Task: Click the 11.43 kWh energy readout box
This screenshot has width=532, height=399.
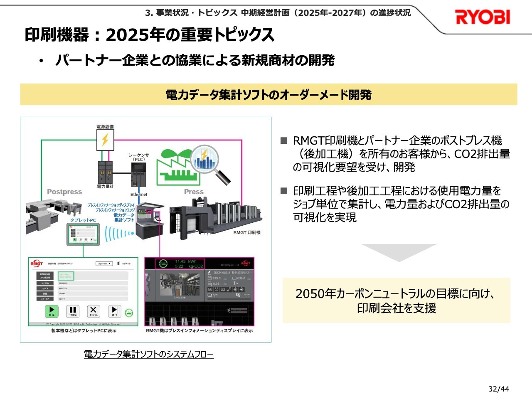Action: [180, 264]
